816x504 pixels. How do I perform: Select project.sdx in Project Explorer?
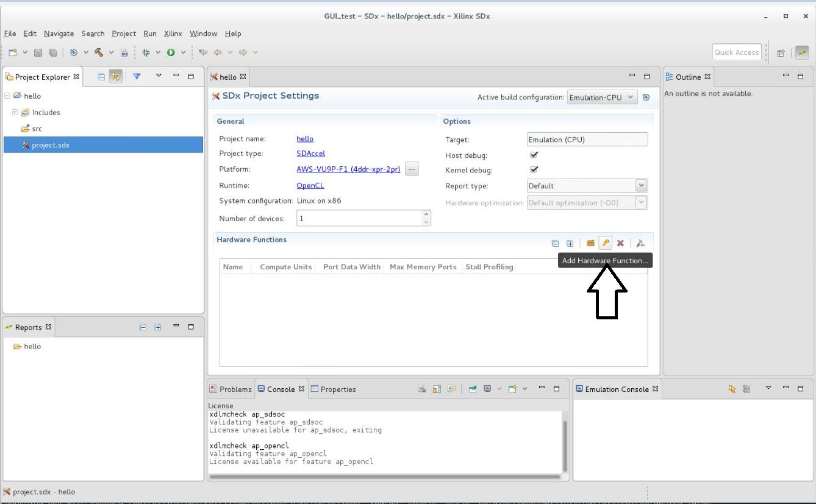pos(102,145)
